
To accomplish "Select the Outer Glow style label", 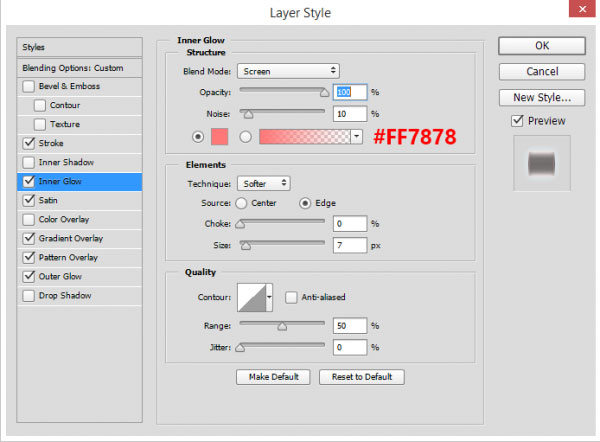I will click(x=60, y=276).
